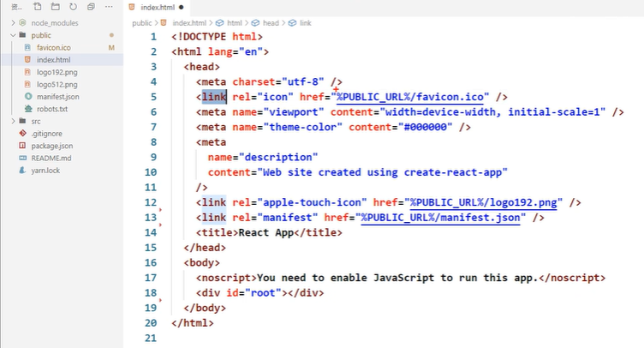Click the DOCTYPE declaration on line 1
This screenshot has width=644, height=348.
[x=217, y=37]
